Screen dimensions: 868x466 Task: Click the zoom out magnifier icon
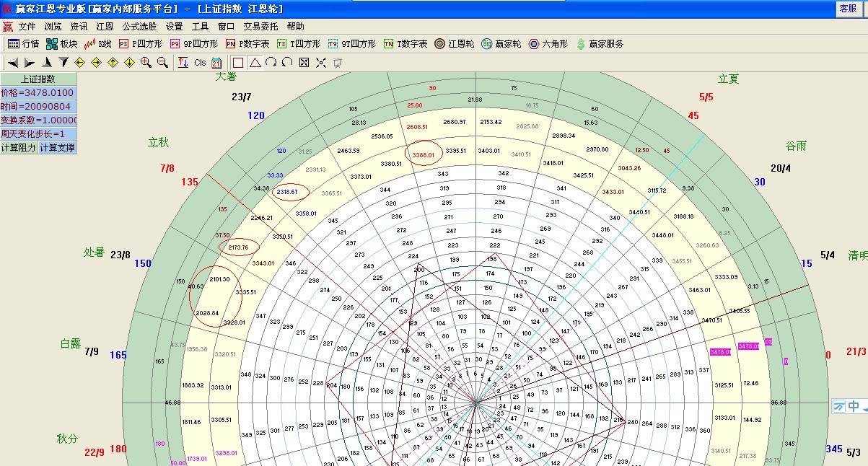coord(162,63)
